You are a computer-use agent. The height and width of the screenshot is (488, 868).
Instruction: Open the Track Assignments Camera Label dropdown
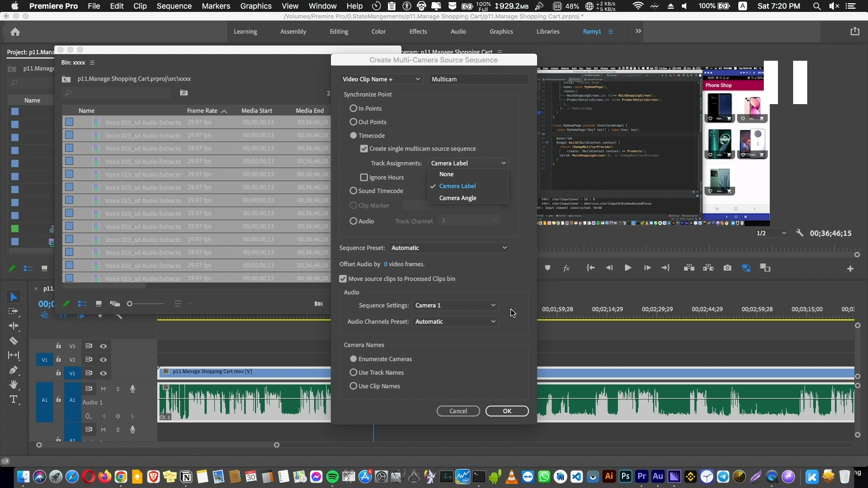pos(468,163)
